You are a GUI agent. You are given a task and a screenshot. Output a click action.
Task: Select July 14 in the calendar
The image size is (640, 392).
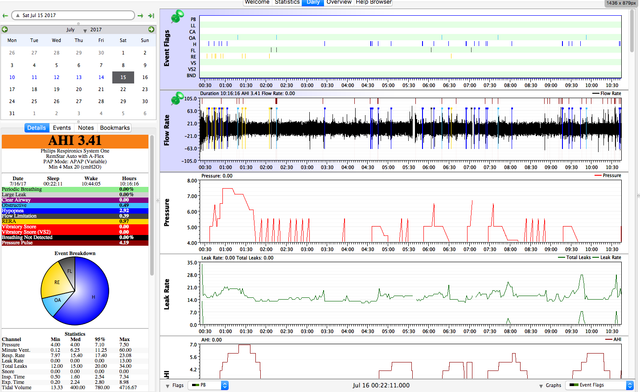(101, 77)
